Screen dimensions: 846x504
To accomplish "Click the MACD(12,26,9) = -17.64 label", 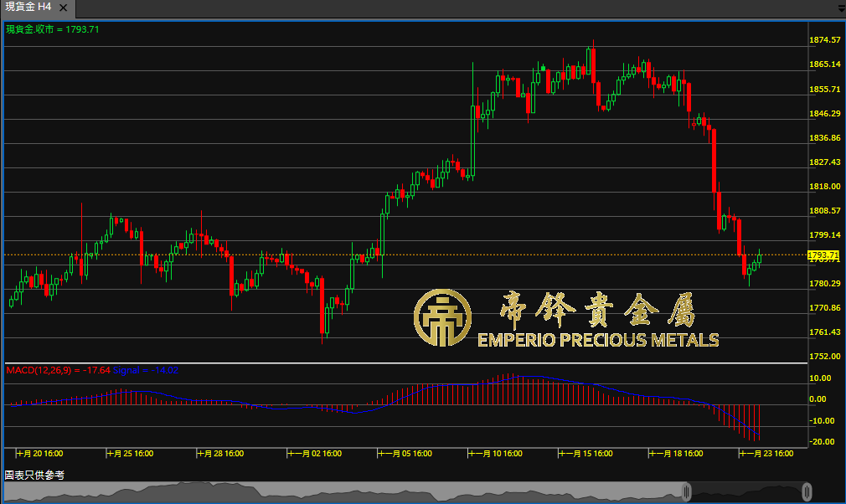I will [x=59, y=370].
